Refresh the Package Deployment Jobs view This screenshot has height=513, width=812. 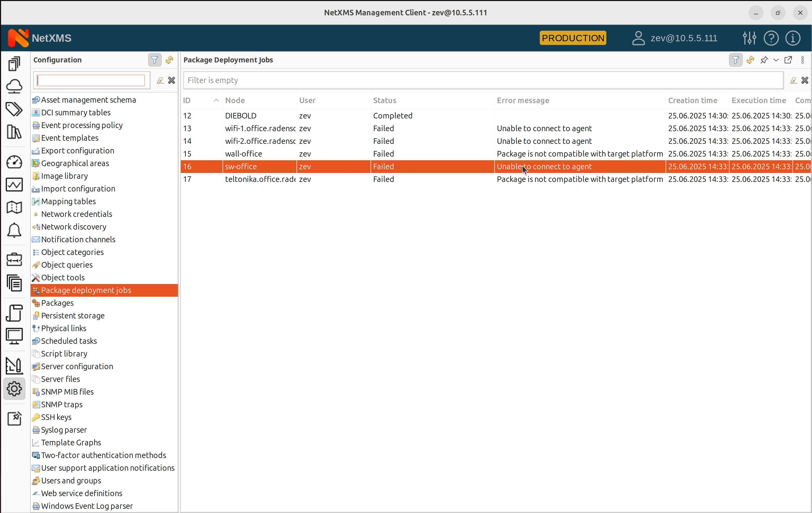click(750, 60)
